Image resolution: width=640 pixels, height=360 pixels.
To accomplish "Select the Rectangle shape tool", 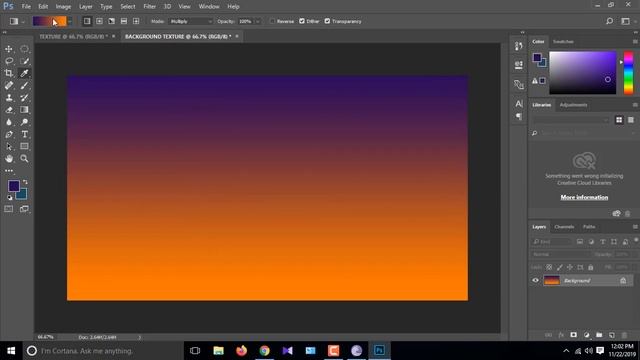I will tap(24, 147).
